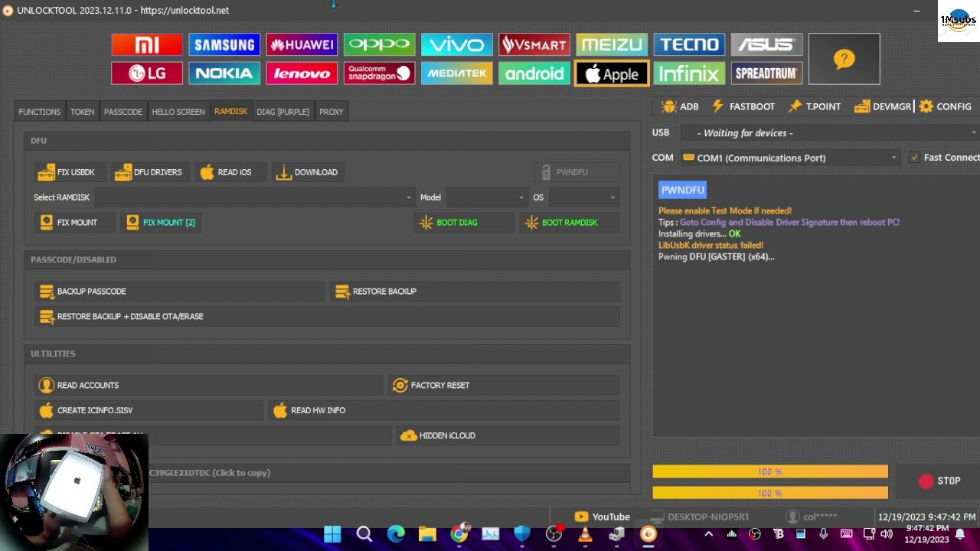The image size is (980, 551).
Task: Select the Vsmart brand tile
Action: point(534,44)
